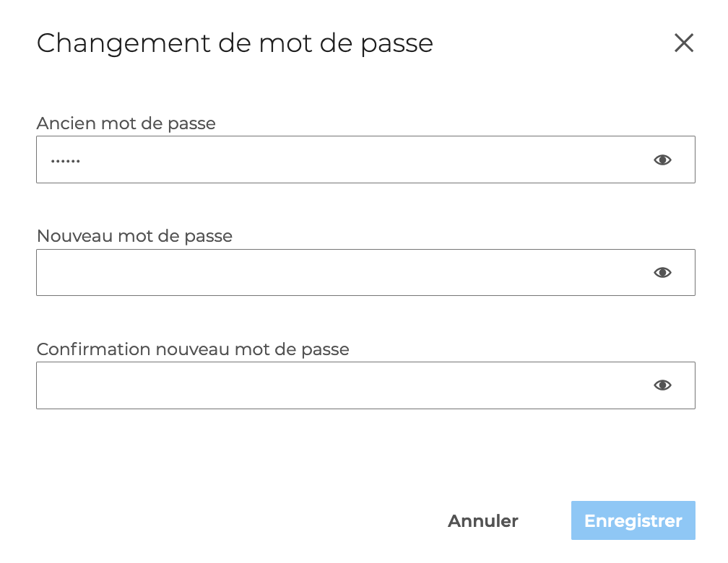Click the eye icon in the first field

(662, 160)
